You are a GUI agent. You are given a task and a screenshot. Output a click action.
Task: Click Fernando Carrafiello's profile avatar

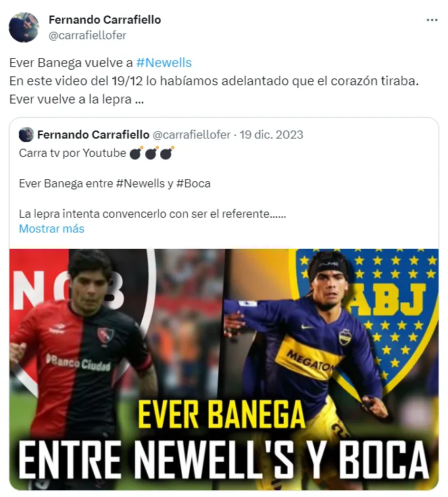[24, 27]
